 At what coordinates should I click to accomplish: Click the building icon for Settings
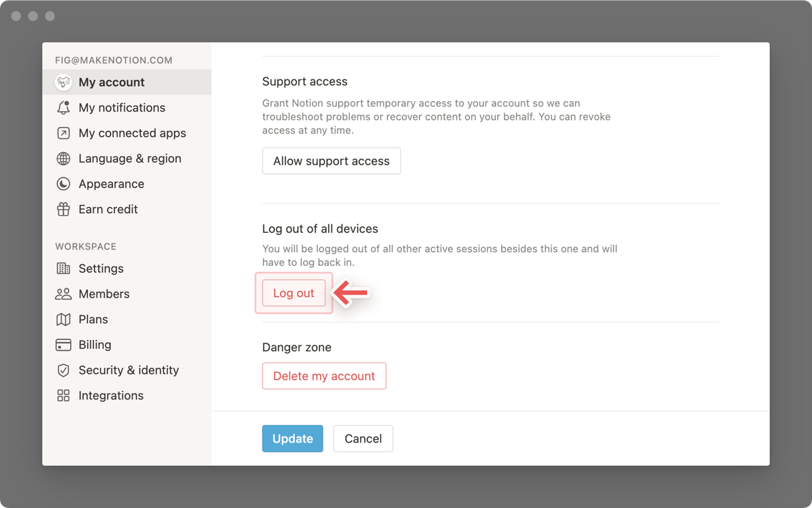point(63,269)
